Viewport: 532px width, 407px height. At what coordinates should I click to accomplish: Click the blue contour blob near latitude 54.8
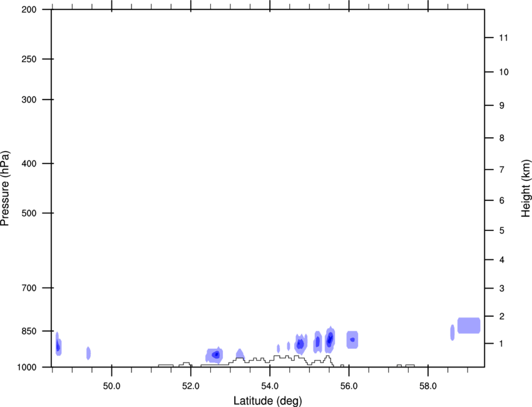(300, 344)
